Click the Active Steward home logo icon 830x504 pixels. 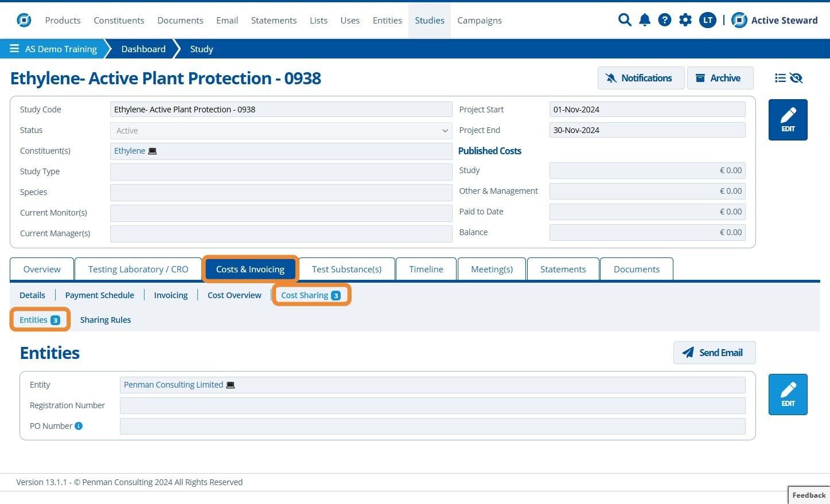click(740, 20)
